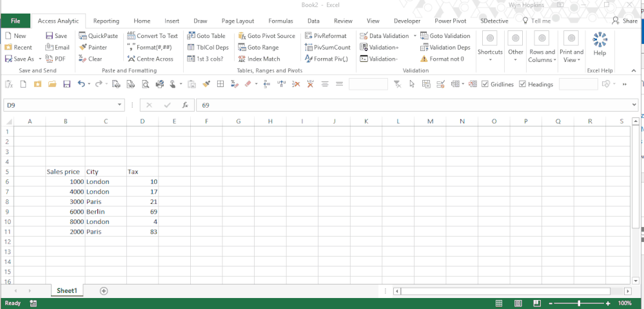The width and height of the screenshot is (644, 309).
Task: Click the clear filter funnel icon
Action: pos(398,85)
